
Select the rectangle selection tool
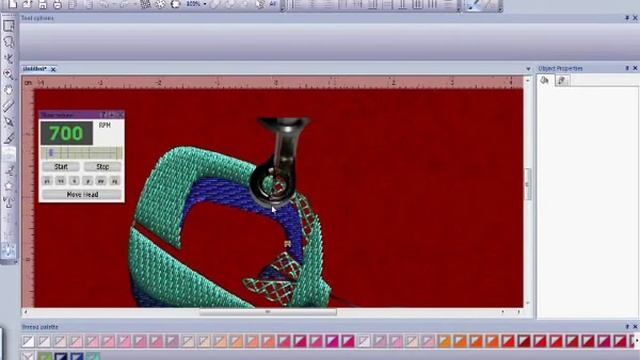9,26
